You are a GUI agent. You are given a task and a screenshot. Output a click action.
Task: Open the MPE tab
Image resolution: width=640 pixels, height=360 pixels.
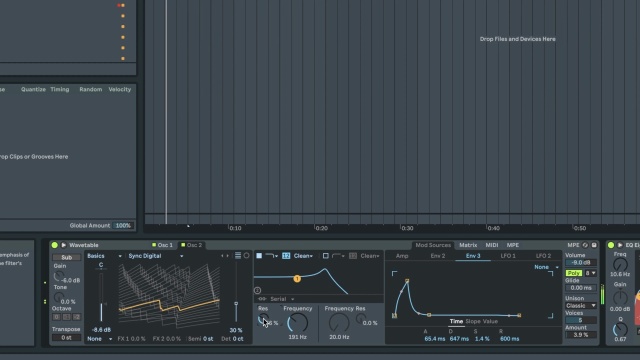(x=513, y=245)
